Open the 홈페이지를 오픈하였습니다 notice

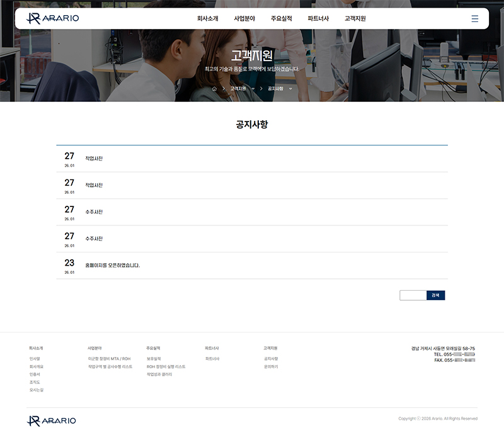(112, 266)
